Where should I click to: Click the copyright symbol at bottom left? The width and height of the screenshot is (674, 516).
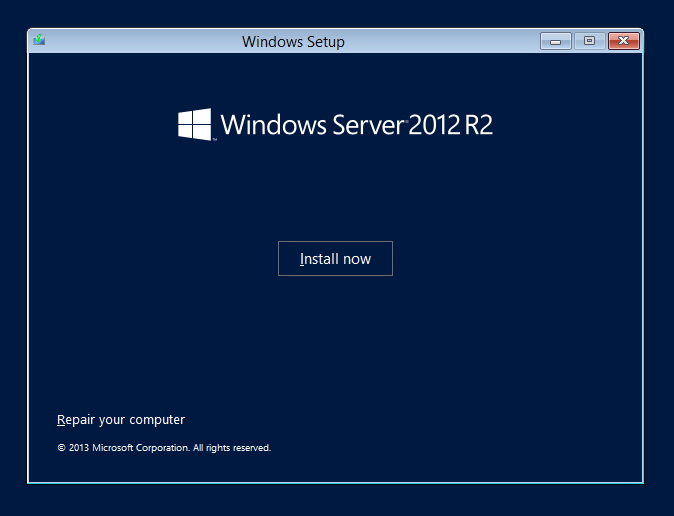click(61, 448)
